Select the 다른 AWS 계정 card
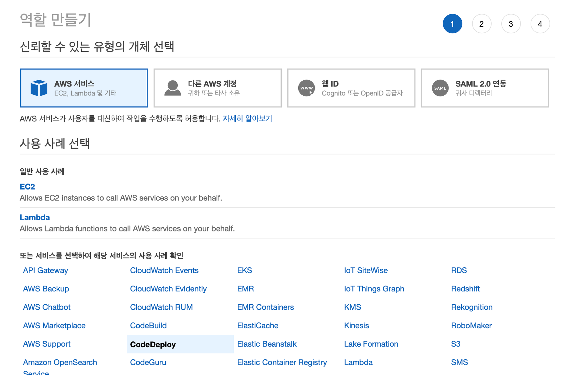This screenshot has width=588, height=375. coord(218,88)
